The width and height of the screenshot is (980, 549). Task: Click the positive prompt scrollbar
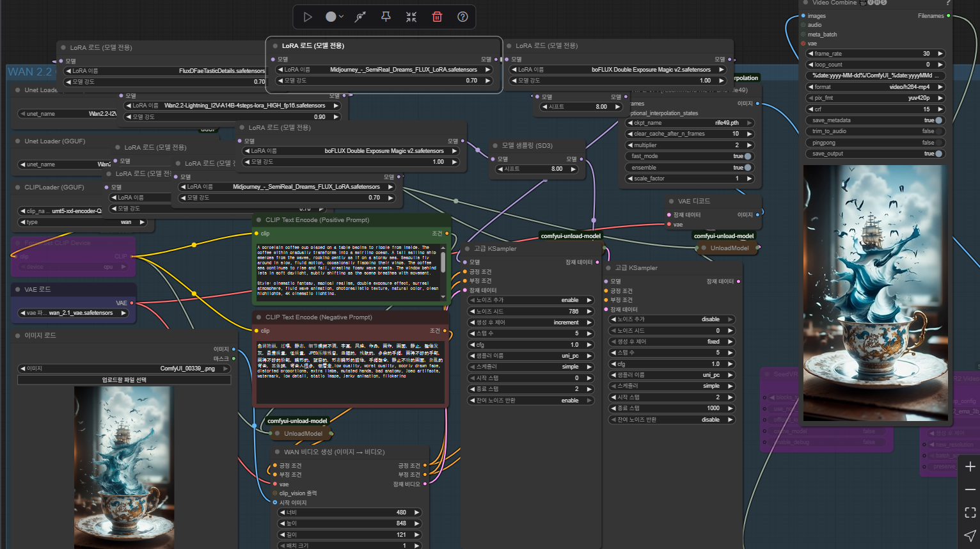[x=443, y=263]
